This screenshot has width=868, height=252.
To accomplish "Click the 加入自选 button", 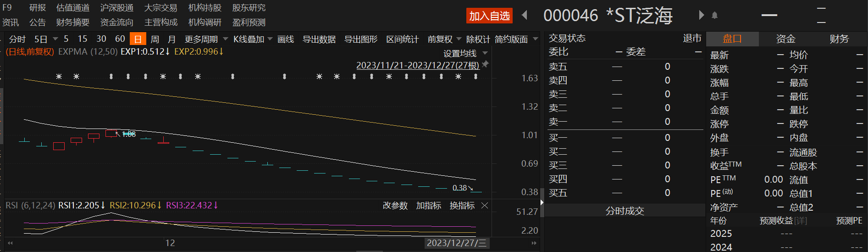I will pyautogui.click(x=489, y=16).
